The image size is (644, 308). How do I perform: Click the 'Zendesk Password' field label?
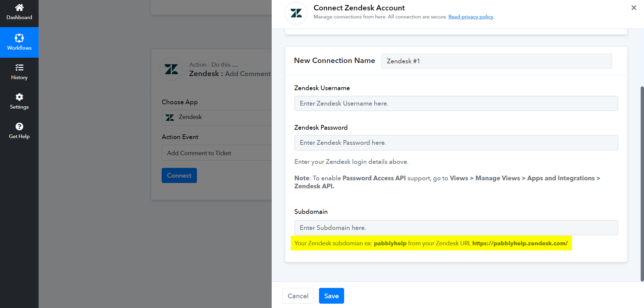(x=321, y=128)
